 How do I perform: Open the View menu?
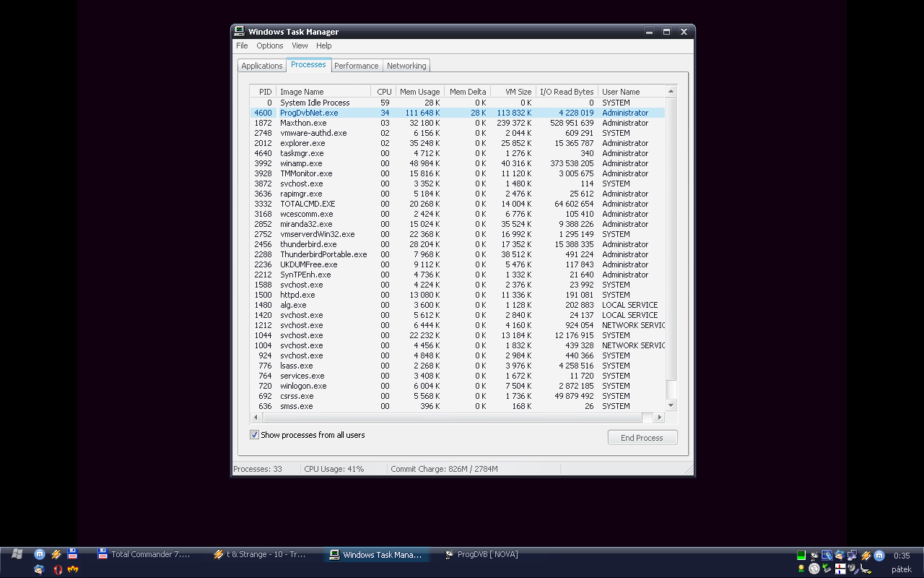click(x=300, y=46)
